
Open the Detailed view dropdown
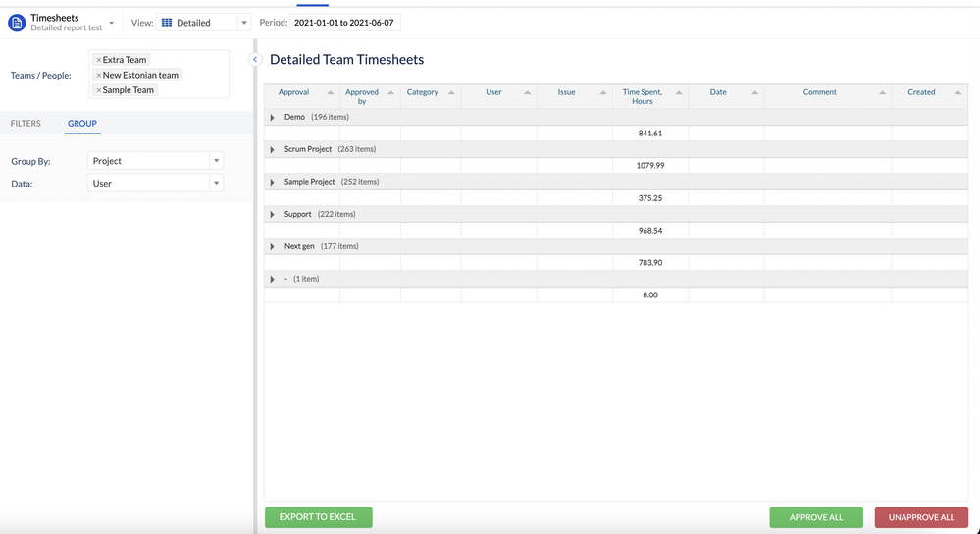coord(243,23)
